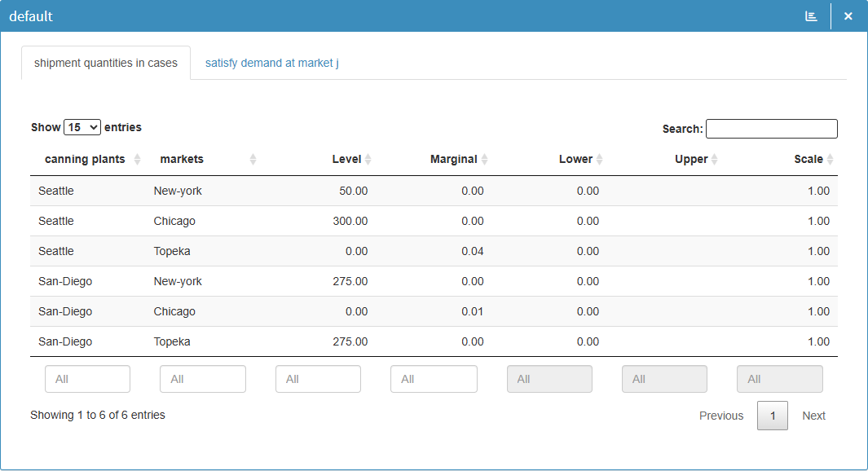This screenshot has height=471, width=868.
Task: Click inside the Search box
Action: click(x=771, y=128)
